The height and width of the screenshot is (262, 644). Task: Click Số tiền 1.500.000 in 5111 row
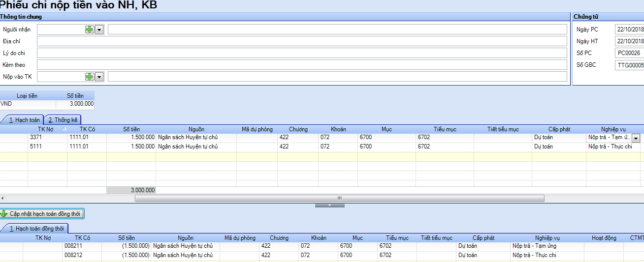pyautogui.click(x=131, y=147)
